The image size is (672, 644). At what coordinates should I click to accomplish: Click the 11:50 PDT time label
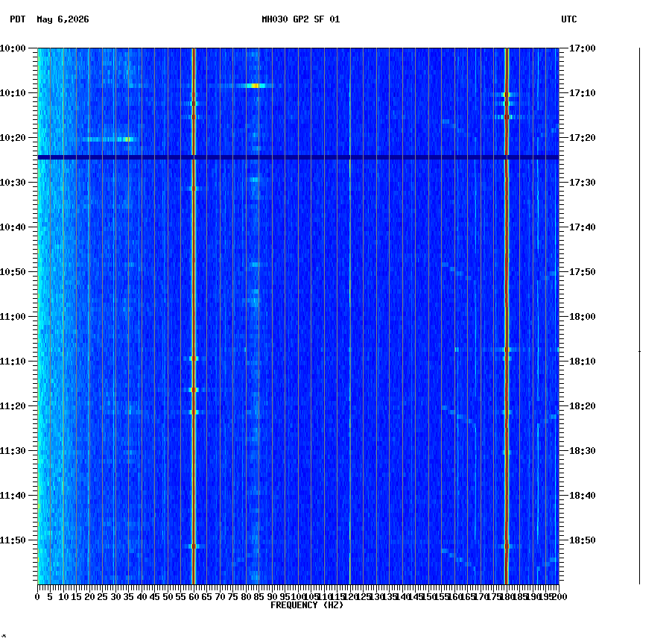pyautogui.click(x=13, y=540)
